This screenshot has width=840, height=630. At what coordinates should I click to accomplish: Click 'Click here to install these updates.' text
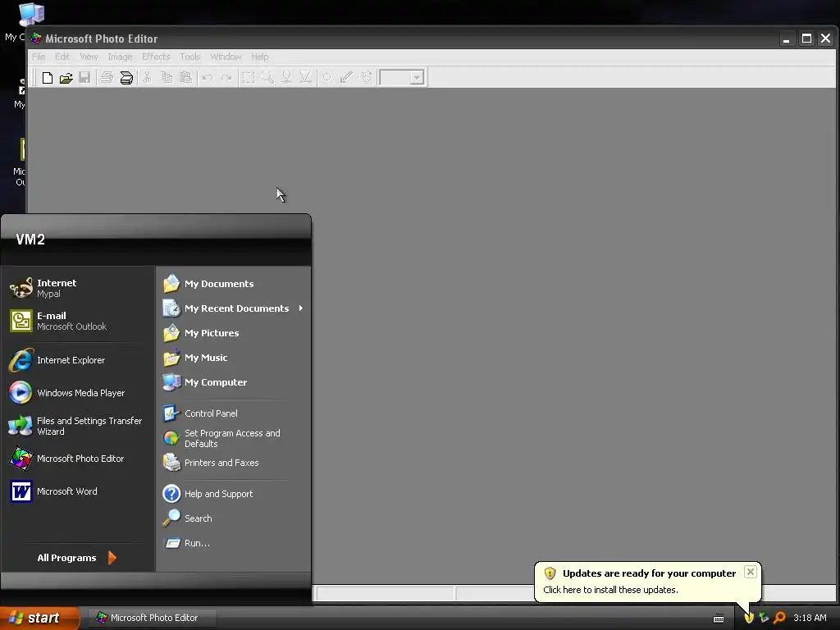click(610, 590)
